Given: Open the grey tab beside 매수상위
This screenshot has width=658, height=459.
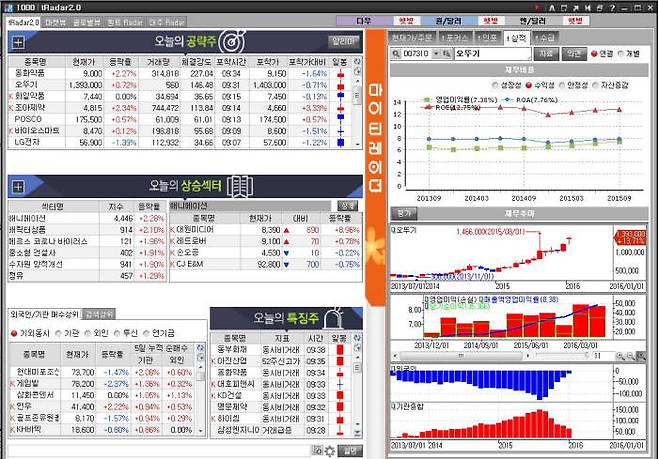Looking at the screenshot, I should coord(99,314).
